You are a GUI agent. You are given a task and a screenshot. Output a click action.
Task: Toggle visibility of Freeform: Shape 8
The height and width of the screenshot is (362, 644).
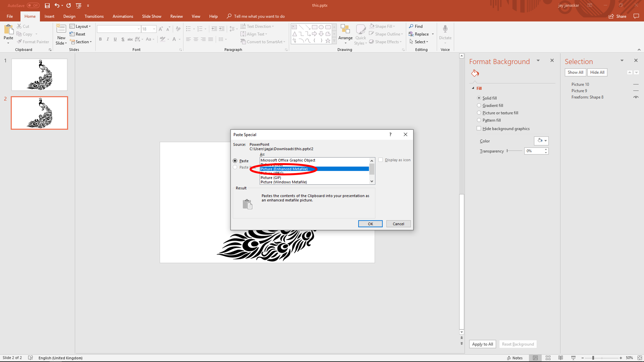(x=636, y=97)
